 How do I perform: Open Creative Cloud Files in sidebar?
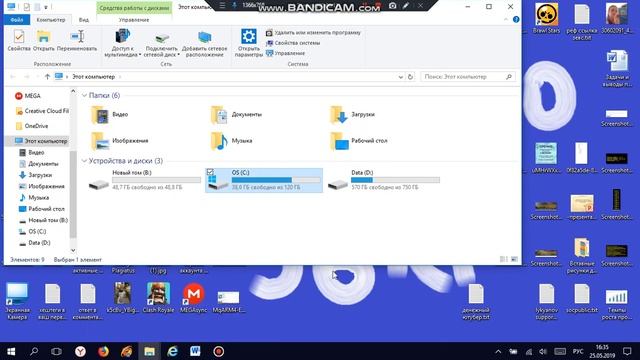tap(42, 111)
